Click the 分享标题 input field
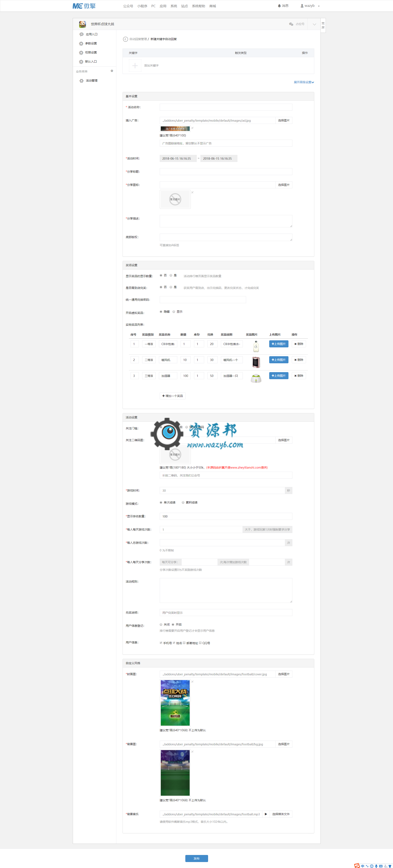 (226, 171)
